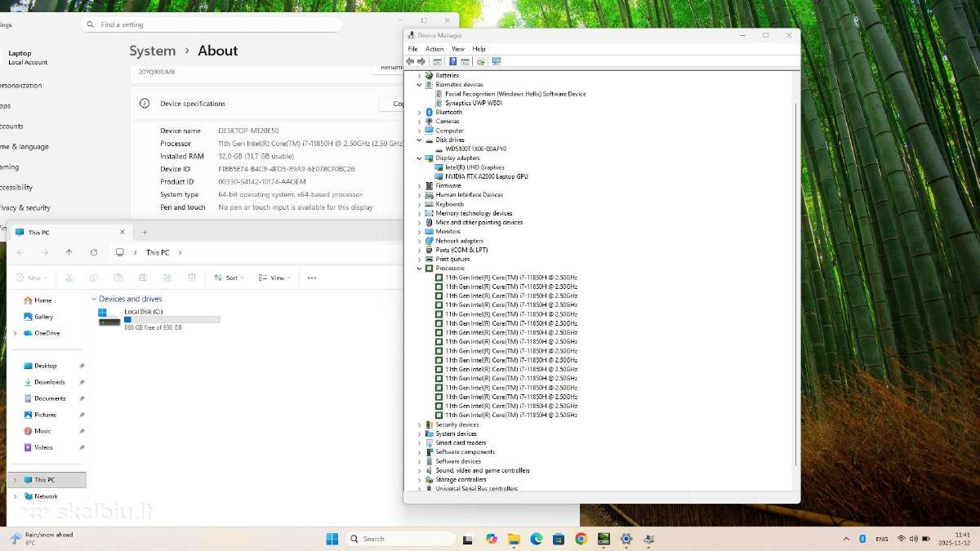Add a new tab in File Explorer
The height and width of the screenshot is (551, 980).
tap(145, 232)
